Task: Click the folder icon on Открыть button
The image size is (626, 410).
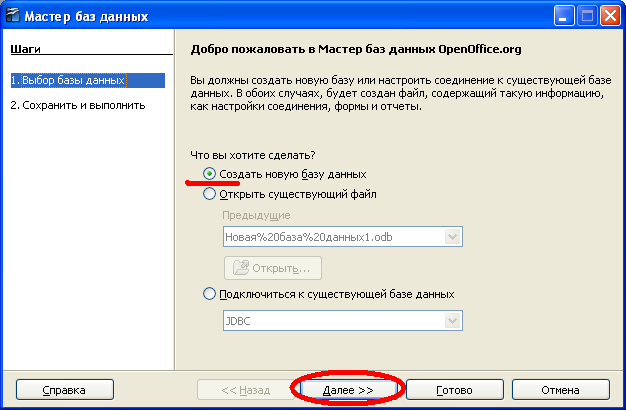Action: tap(241, 268)
